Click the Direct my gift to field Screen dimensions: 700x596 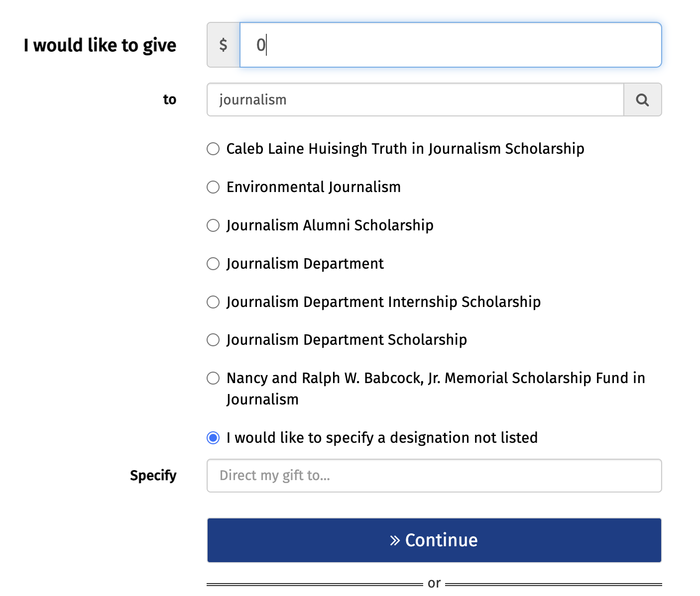click(x=433, y=476)
